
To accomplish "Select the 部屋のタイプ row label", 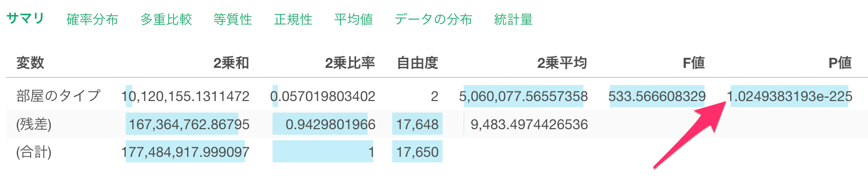I will click(x=59, y=96).
